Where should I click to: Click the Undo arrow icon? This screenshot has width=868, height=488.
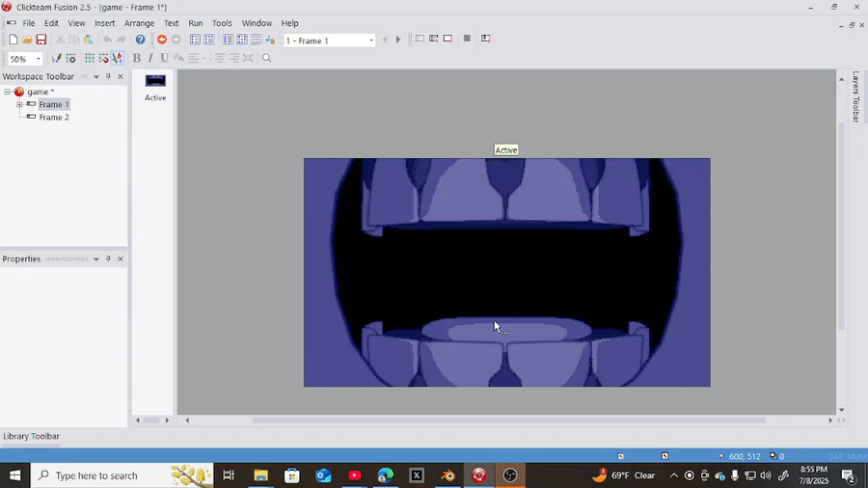[x=107, y=40]
